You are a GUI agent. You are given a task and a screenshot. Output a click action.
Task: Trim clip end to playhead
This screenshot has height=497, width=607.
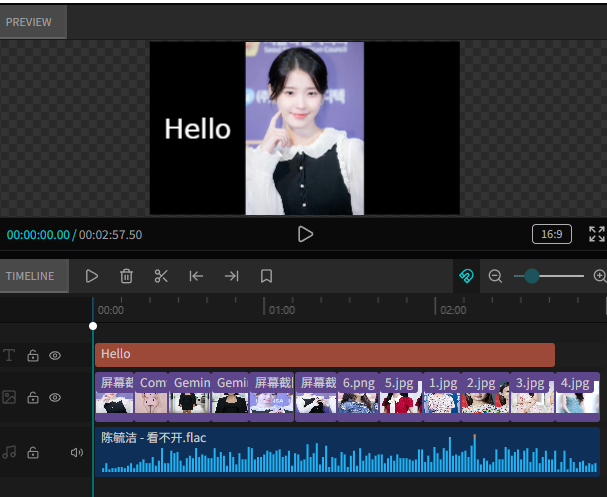[x=231, y=276]
